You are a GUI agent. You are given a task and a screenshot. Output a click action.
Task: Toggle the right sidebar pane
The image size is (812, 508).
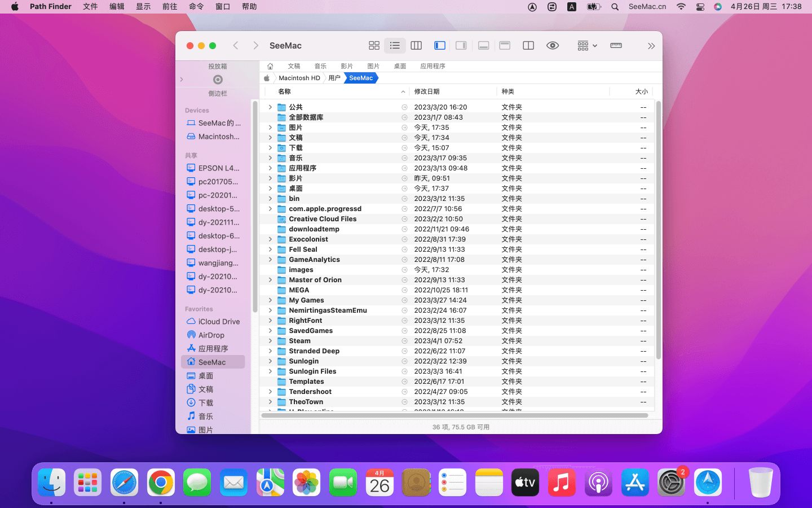pyautogui.click(x=461, y=46)
